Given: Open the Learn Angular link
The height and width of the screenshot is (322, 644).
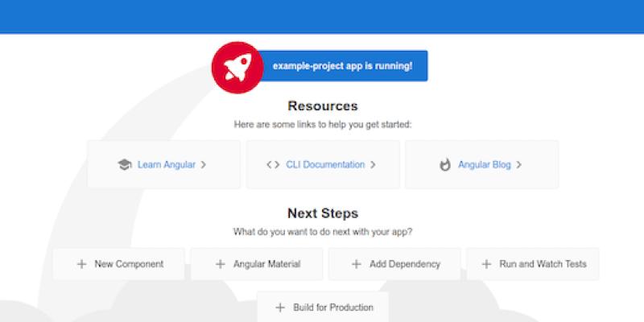Looking at the screenshot, I should (x=166, y=164).
